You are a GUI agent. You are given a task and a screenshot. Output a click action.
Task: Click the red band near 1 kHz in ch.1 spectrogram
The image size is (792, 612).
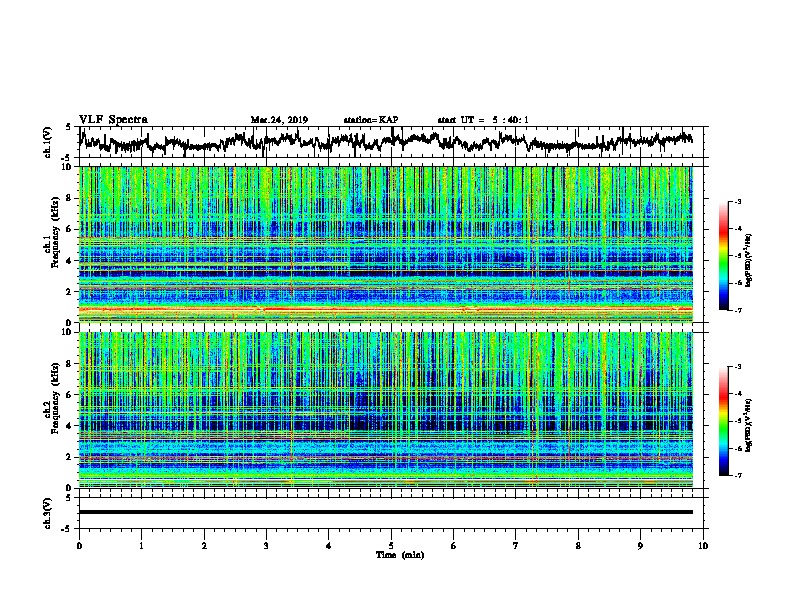[386, 309]
